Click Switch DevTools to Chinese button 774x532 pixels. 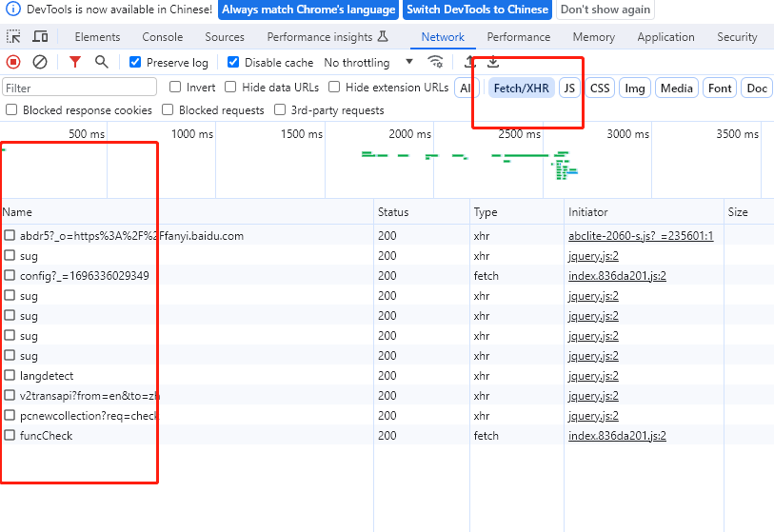click(x=477, y=10)
